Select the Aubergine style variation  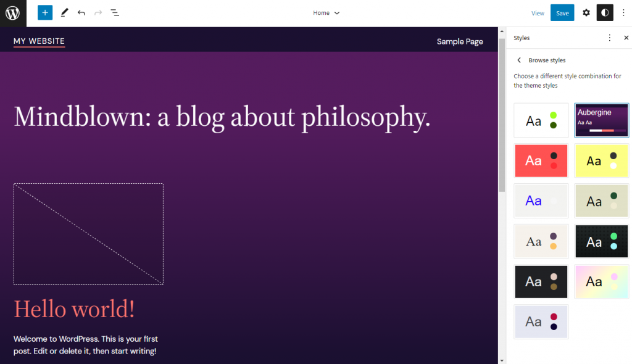(x=601, y=121)
